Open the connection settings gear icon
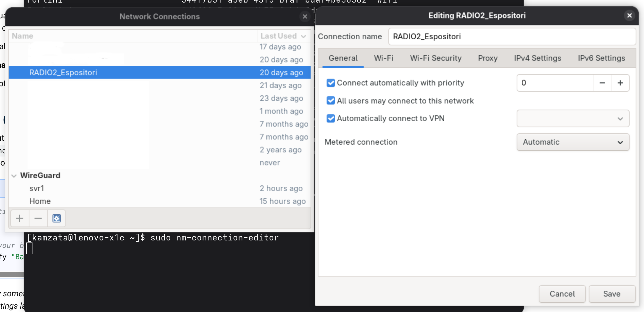 [57, 218]
